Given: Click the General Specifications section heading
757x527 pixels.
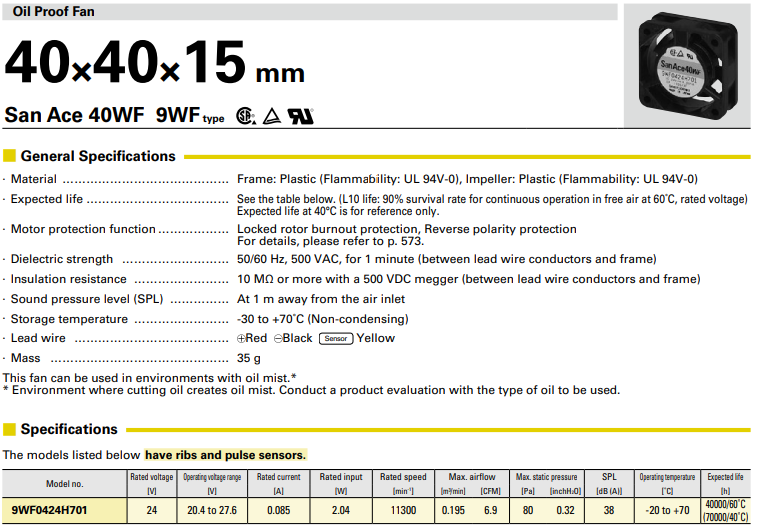Looking at the screenshot, I should (x=98, y=156).
